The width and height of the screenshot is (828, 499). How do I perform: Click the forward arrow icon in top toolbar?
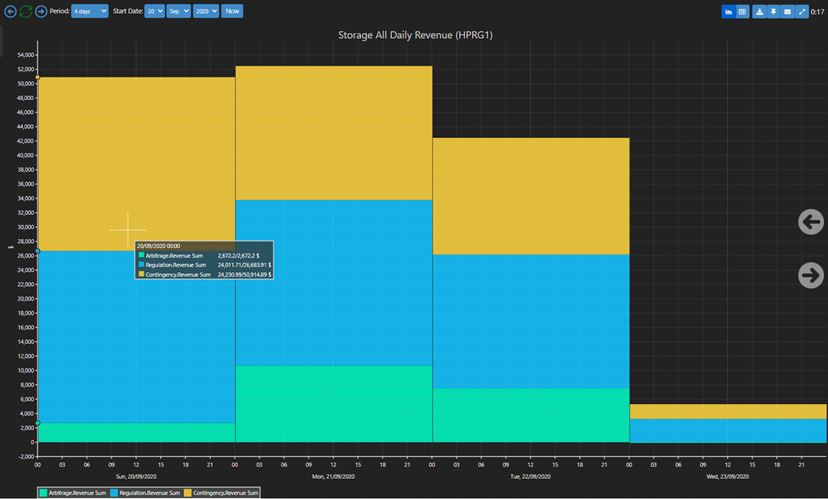pyautogui.click(x=41, y=11)
